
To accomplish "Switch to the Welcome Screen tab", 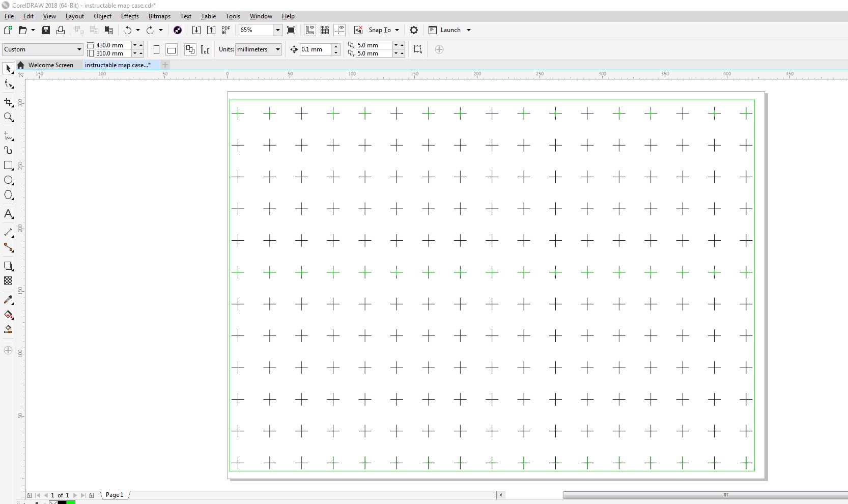I will click(50, 65).
